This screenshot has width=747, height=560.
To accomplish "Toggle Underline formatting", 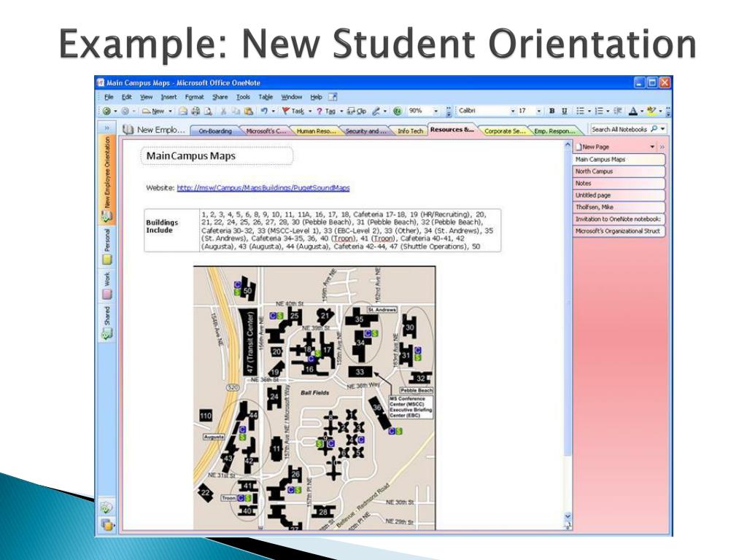I will click(x=565, y=111).
